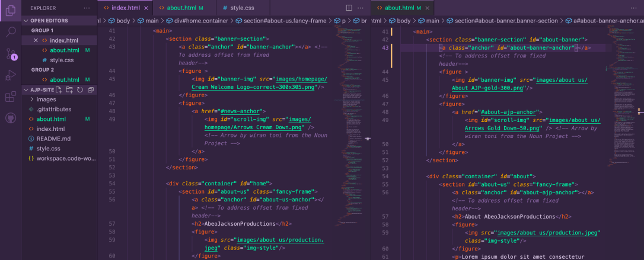The width and height of the screenshot is (644, 260).
Task: Open README.md from the file tree
Action: click(53, 139)
